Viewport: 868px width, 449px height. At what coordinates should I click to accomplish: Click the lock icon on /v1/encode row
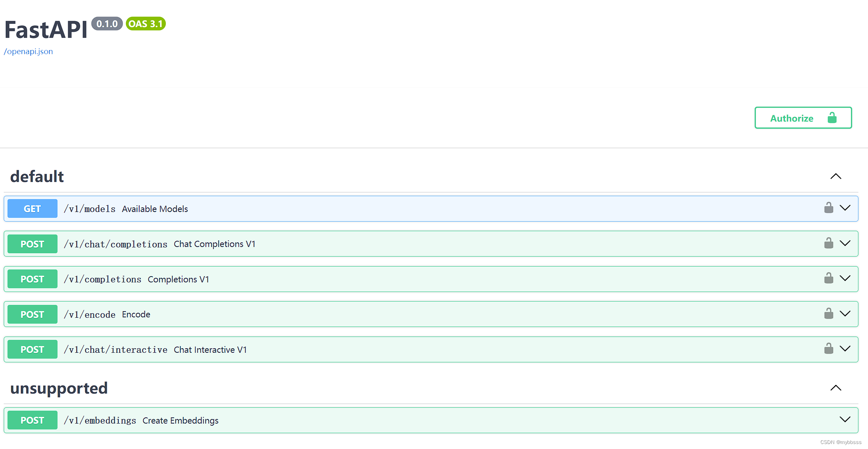[x=828, y=314]
